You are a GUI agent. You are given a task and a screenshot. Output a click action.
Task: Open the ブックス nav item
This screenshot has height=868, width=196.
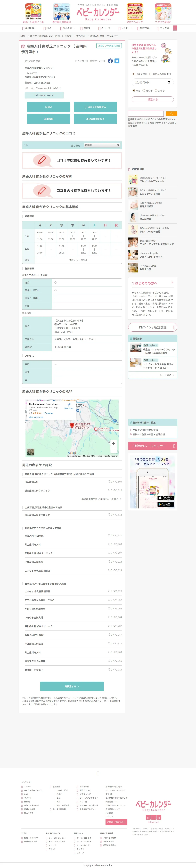point(163,28)
